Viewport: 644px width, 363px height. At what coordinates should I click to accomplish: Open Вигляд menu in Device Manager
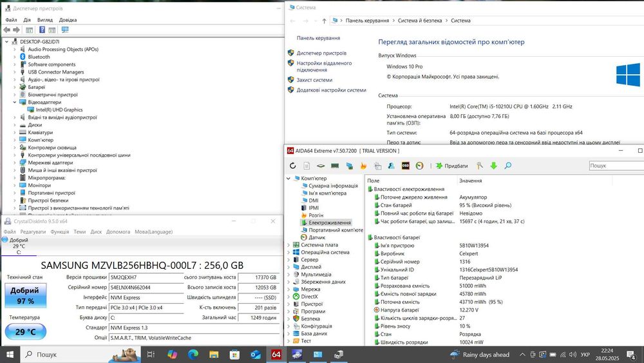pos(45,20)
